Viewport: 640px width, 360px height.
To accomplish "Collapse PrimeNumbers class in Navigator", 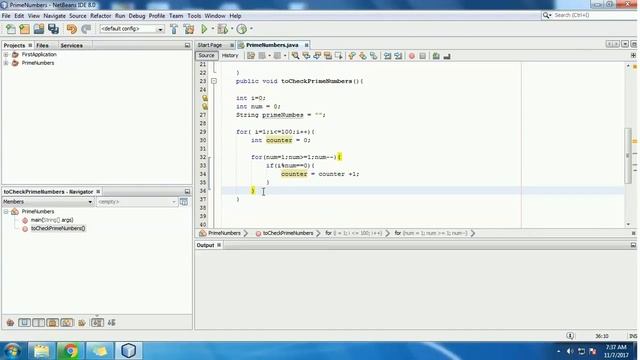I will (x=6, y=211).
